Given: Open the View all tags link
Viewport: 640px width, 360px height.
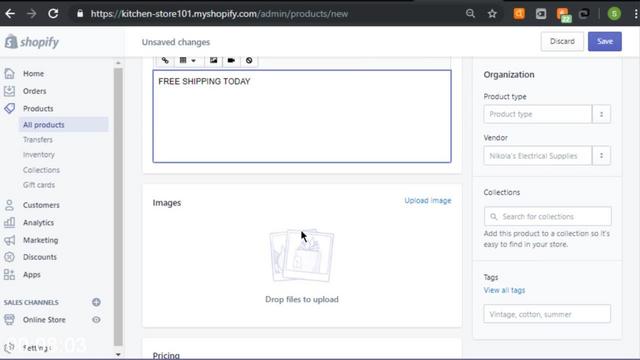Looking at the screenshot, I should tap(504, 290).
